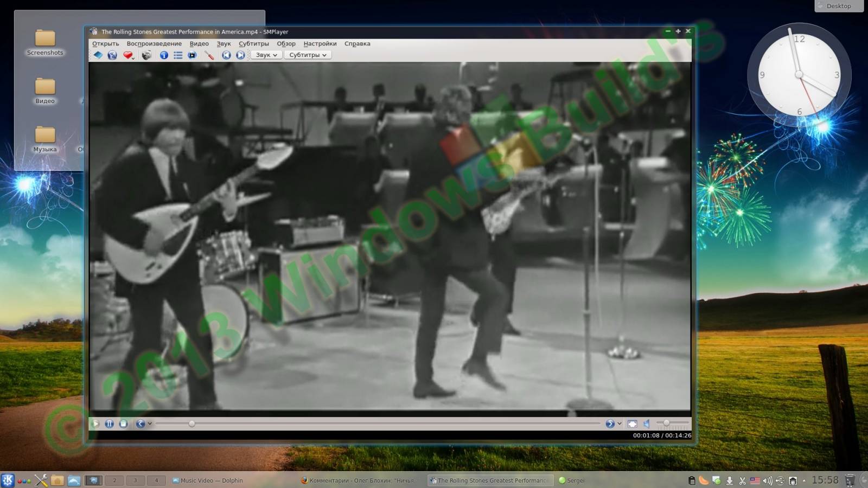
Task: Stop the video playback
Action: point(123,423)
